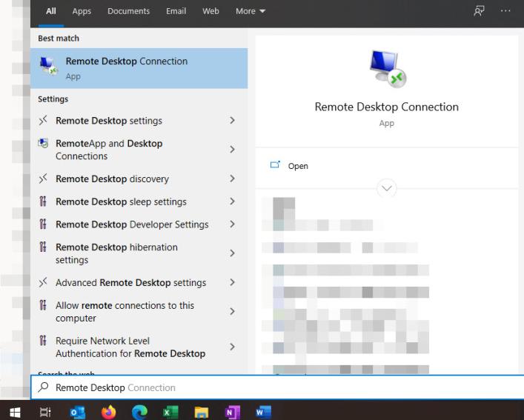Image resolution: width=524 pixels, height=420 pixels.
Task: Open Advanced Remote Desktop settings result
Action: click(x=139, y=283)
